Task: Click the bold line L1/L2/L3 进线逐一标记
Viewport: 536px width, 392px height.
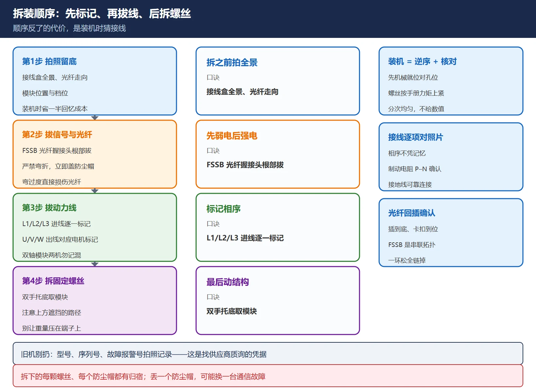Action: coord(245,238)
